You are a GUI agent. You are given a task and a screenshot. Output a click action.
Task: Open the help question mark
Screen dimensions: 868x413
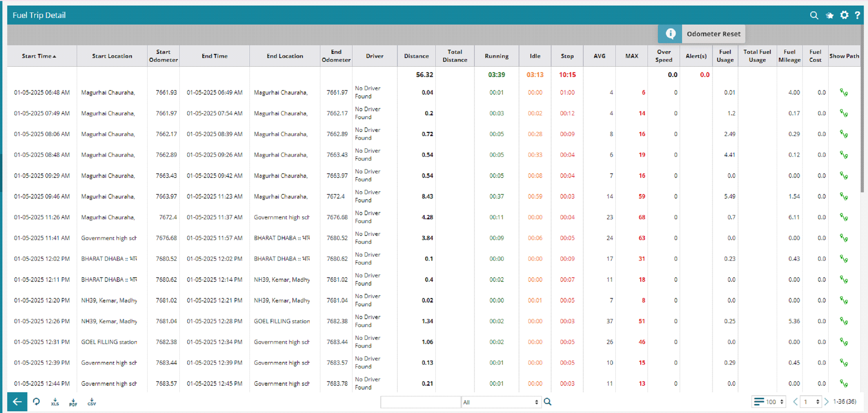click(x=858, y=15)
